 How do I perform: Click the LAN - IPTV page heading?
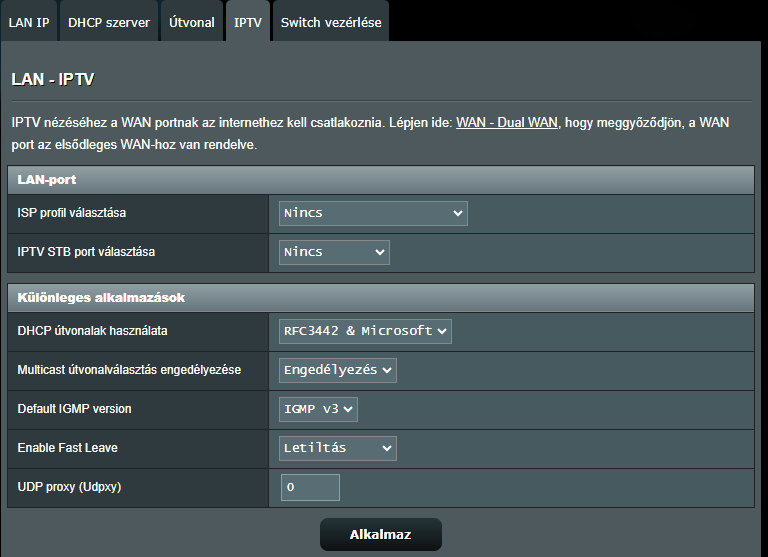tap(53, 79)
